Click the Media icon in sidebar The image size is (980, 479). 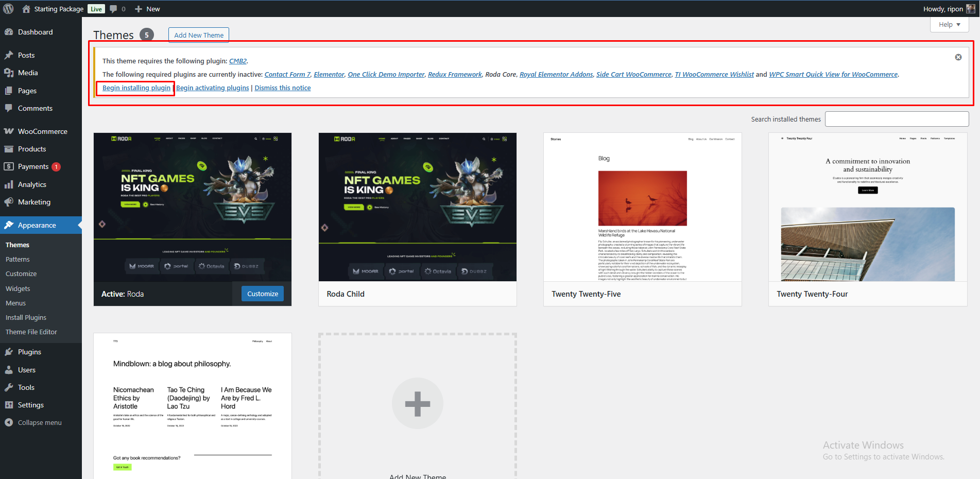[9, 73]
